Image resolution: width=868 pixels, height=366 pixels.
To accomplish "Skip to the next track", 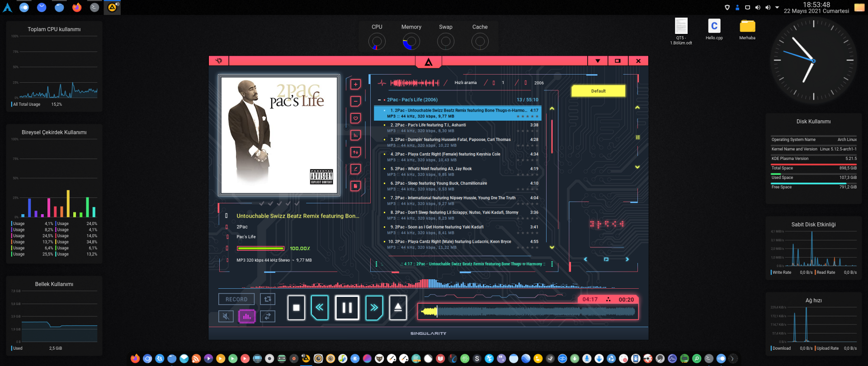I will (x=374, y=308).
